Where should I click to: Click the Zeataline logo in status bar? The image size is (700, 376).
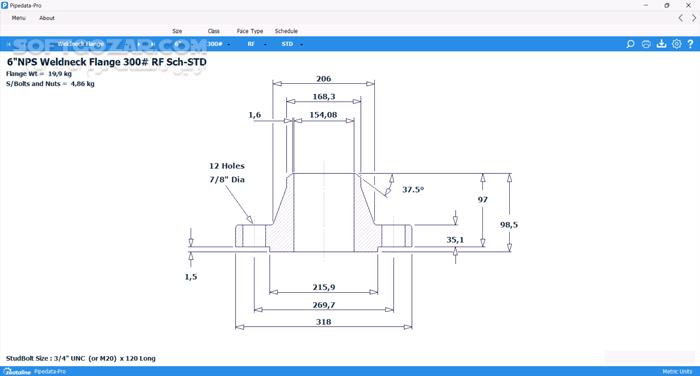point(17,372)
